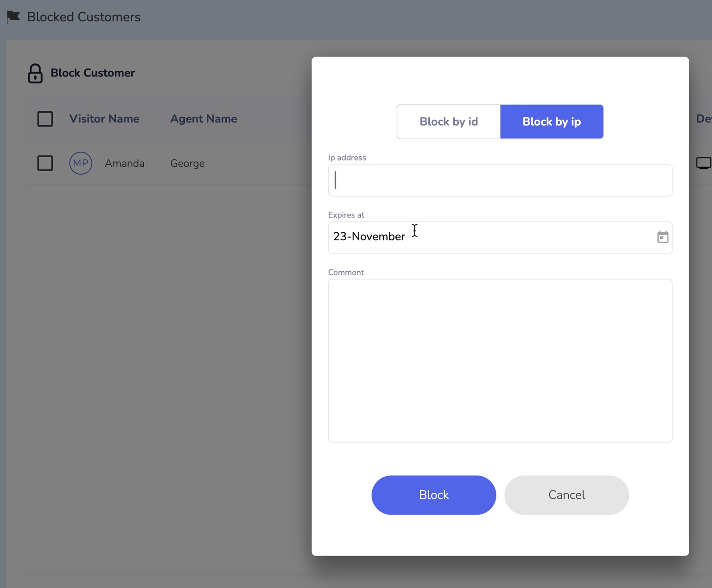The height and width of the screenshot is (588, 712).
Task: Click the Block Customer label text
Action: click(x=93, y=73)
